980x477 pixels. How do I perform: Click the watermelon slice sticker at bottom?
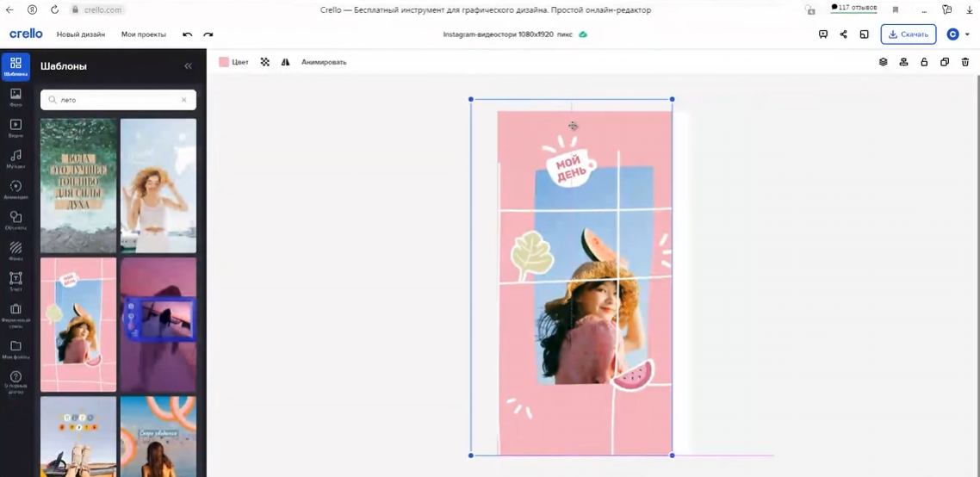[x=632, y=375]
